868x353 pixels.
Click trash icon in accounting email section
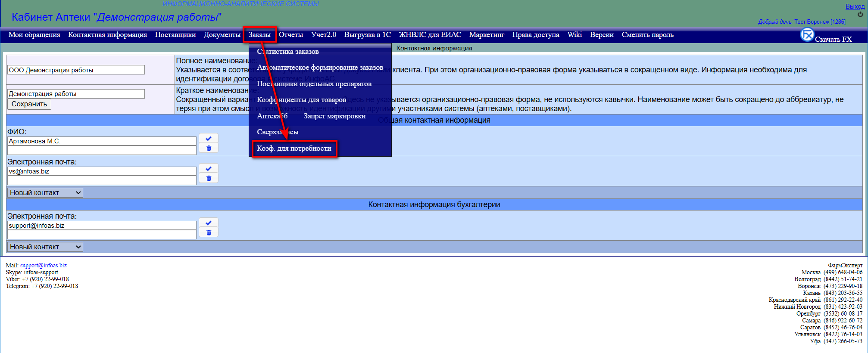[x=209, y=232]
